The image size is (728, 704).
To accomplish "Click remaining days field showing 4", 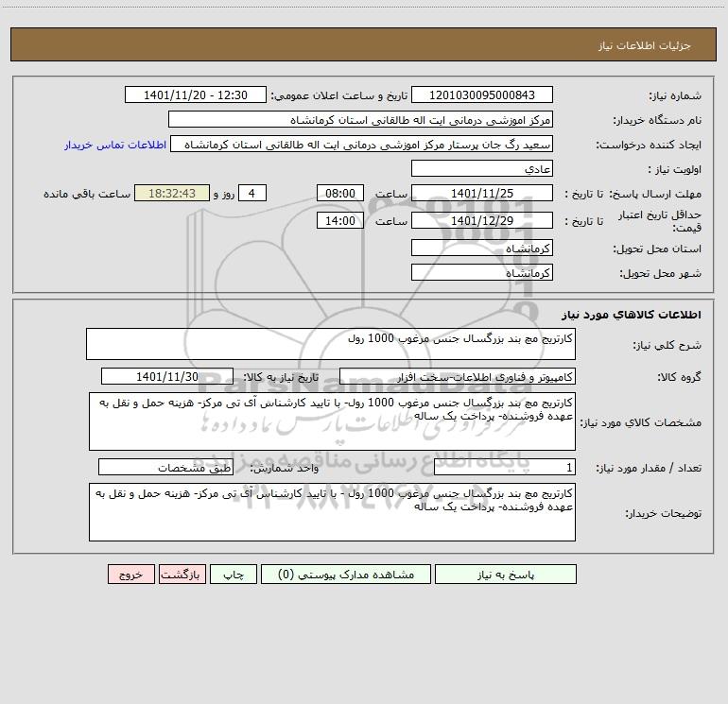I will [x=252, y=193].
